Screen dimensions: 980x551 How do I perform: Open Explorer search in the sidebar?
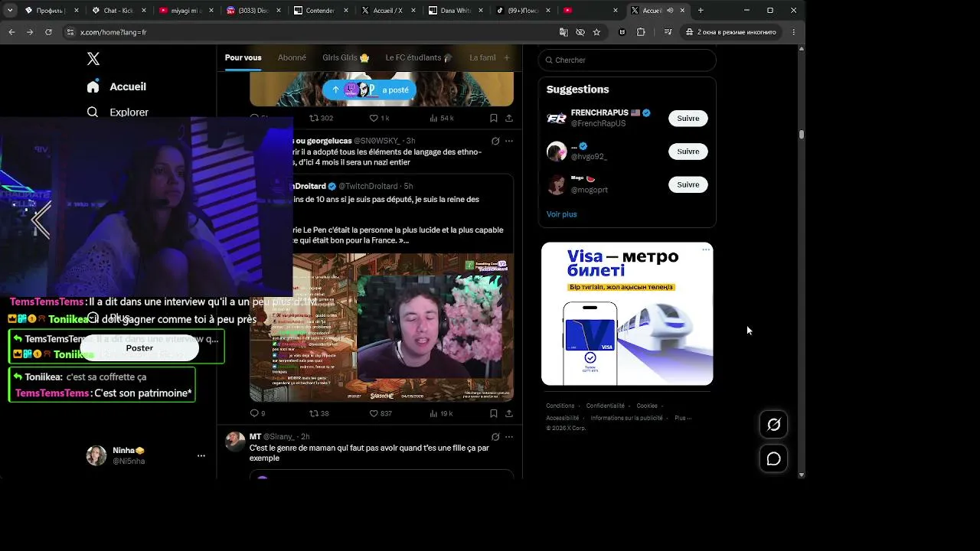[117, 112]
